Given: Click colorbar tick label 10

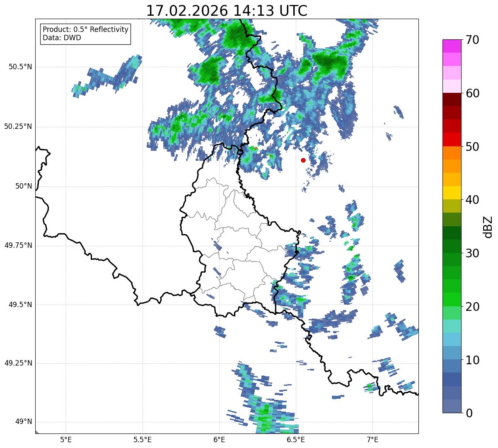Looking at the screenshot, I should pyautogui.click(x=472, y=360).
